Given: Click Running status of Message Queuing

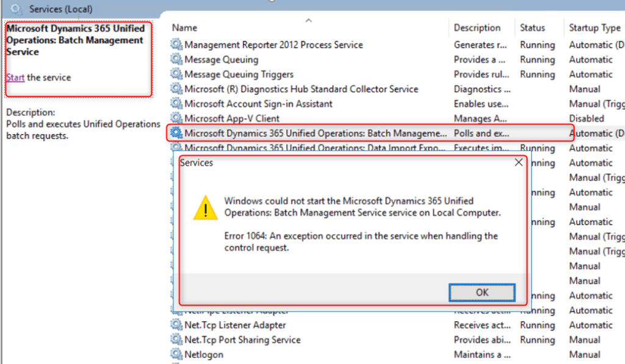Looking at the screenshot, I should 537,60.
